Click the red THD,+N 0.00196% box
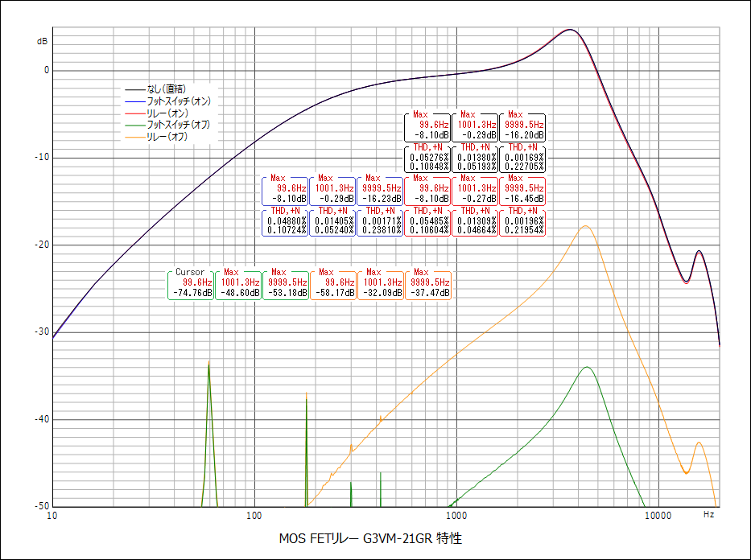Image resolution: width=751 pixels, height=560 pixels. tap(522, 221)
